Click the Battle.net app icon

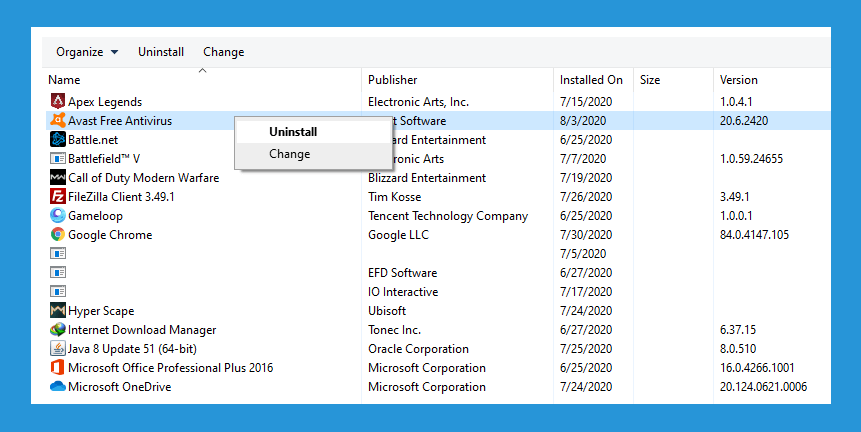point(58,139)
